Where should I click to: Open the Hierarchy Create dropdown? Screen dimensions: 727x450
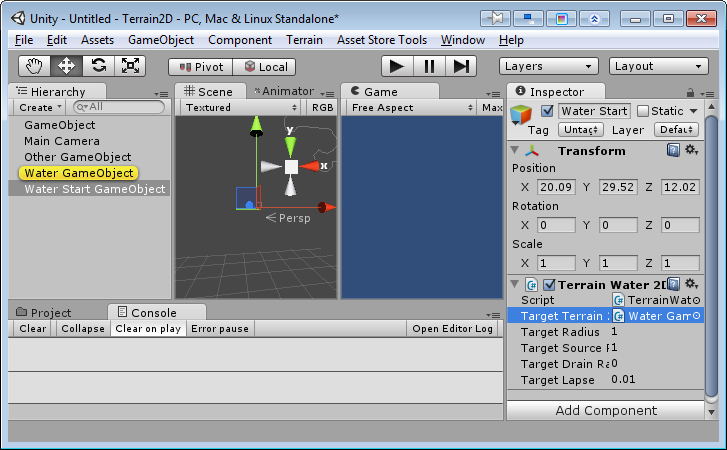[39, 108]
